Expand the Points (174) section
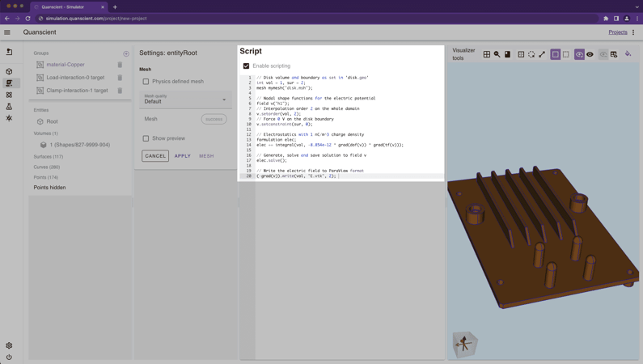 pyautogui.click(x=46, y=177)
